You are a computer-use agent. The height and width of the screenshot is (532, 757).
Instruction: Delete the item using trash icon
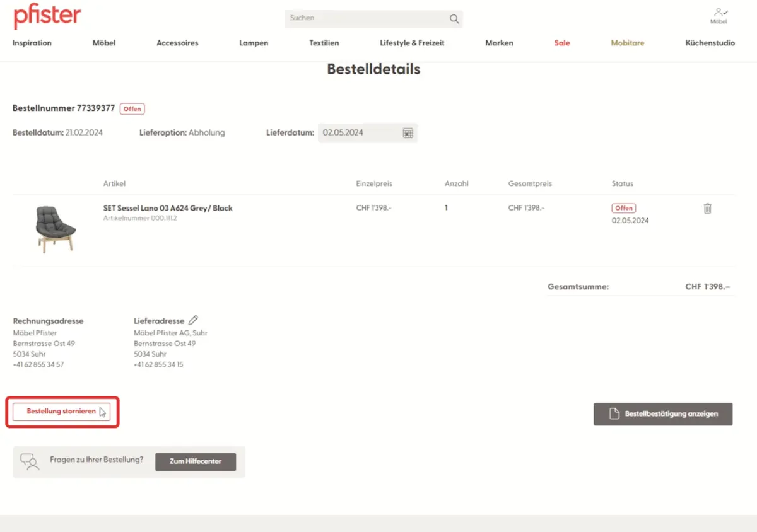[x=707, y=209]
